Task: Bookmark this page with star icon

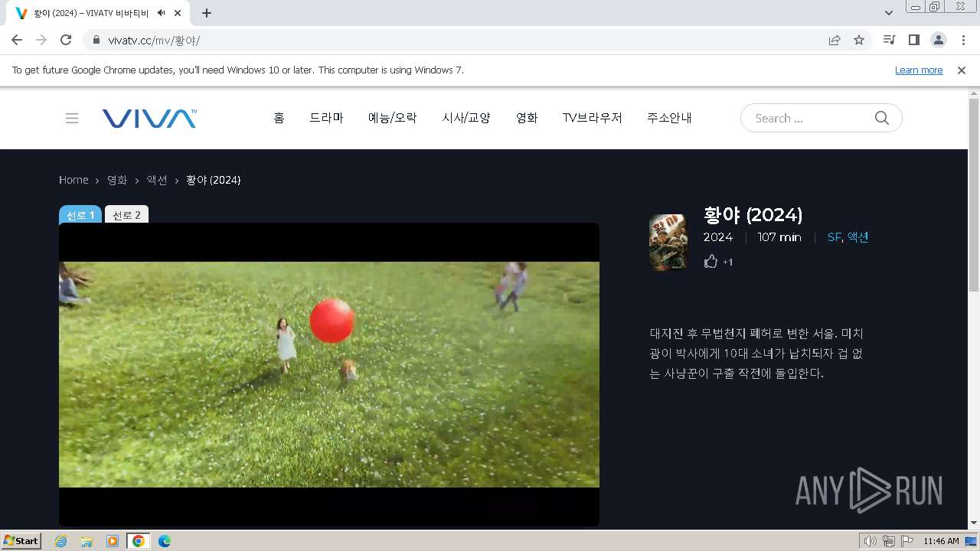Action: click(859, 40)
